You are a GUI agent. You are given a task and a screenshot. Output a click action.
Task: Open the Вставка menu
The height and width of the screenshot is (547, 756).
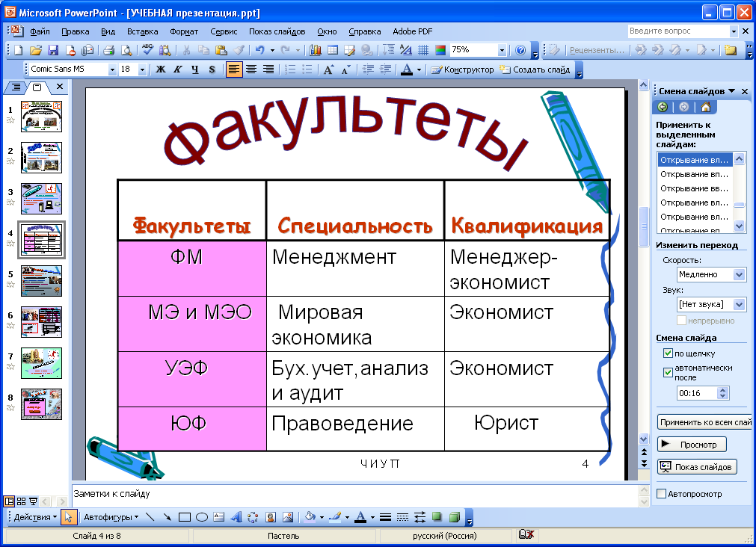[x=142, y=31]
